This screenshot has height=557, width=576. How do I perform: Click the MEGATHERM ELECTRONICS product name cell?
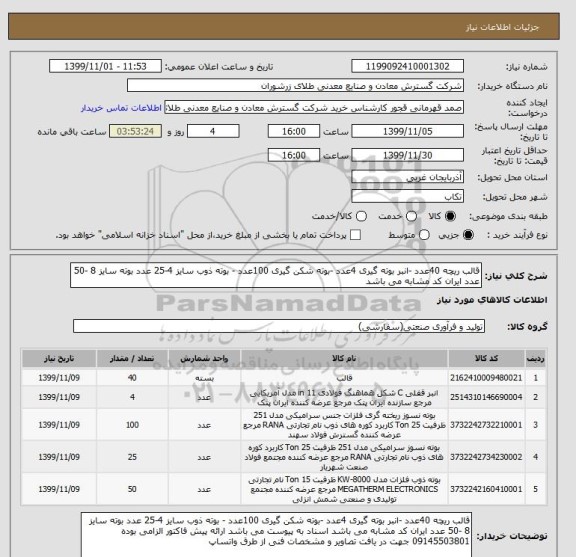coord(344,489)
